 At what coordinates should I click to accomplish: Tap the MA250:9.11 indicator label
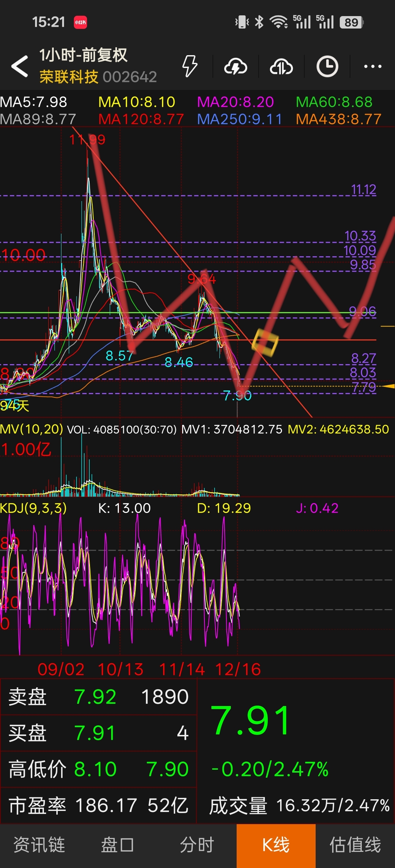click(240, 119)
